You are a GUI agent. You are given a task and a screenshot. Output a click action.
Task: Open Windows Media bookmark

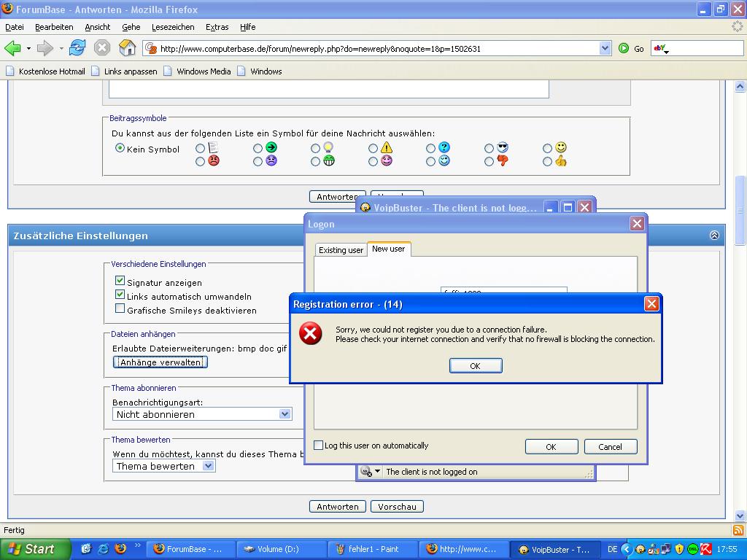[197, 71]
